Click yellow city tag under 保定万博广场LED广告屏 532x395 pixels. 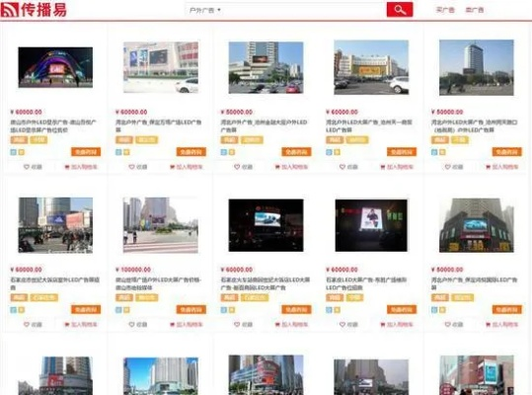[x=146, y=140]
